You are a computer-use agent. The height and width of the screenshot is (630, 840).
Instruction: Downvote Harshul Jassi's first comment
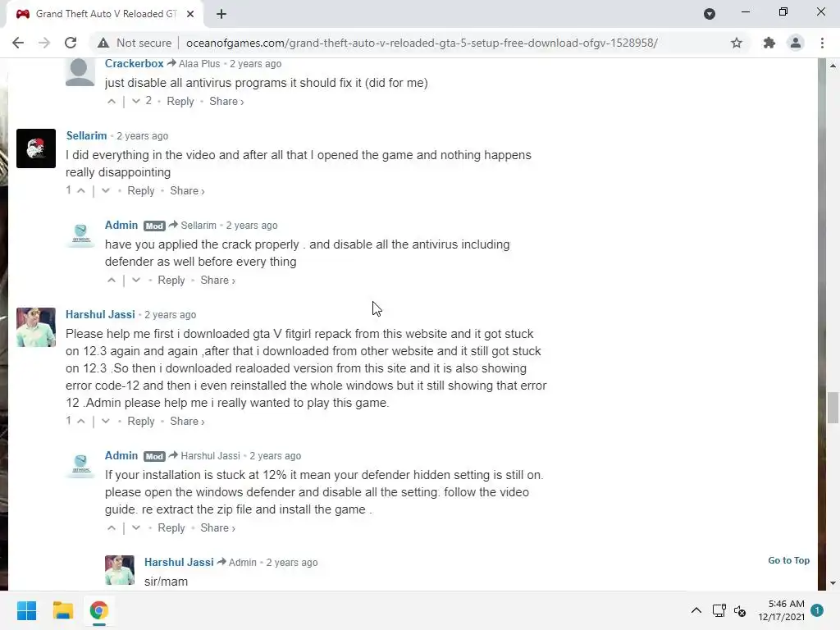106,421
